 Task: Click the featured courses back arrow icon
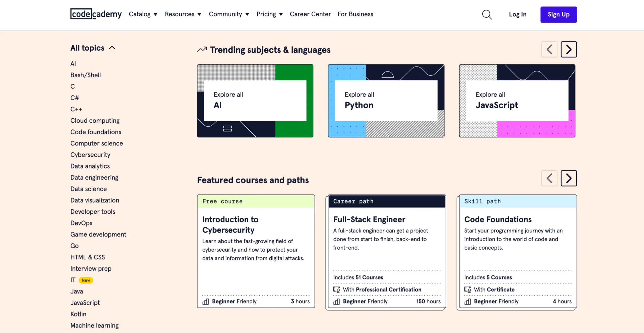(x=549, y=178)
